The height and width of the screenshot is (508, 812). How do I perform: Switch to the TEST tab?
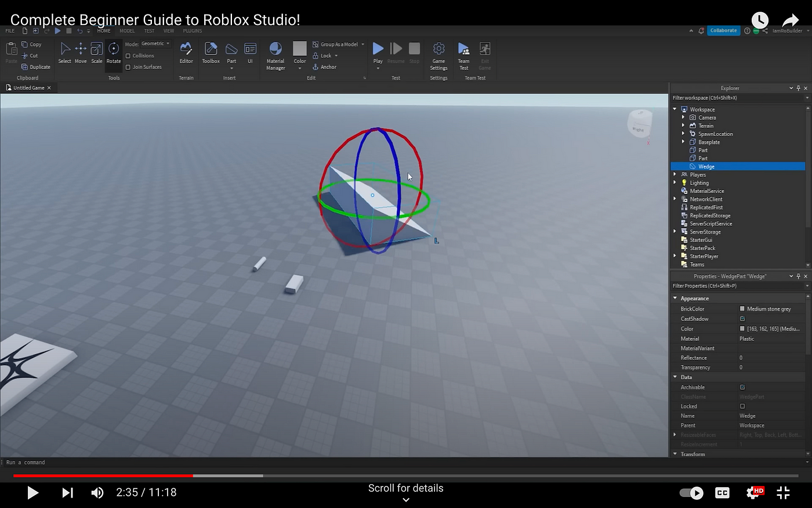pyautogui.click(x=149, y=31)
